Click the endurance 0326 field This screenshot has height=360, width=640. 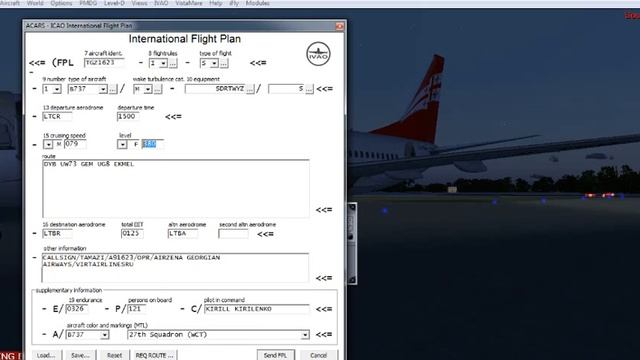[x=77, y=309]
